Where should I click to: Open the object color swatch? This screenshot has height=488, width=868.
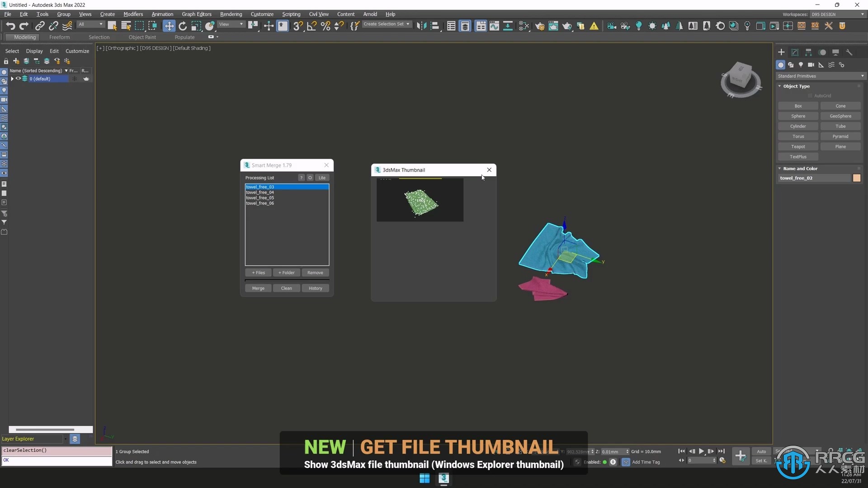[x=857, y=178]
